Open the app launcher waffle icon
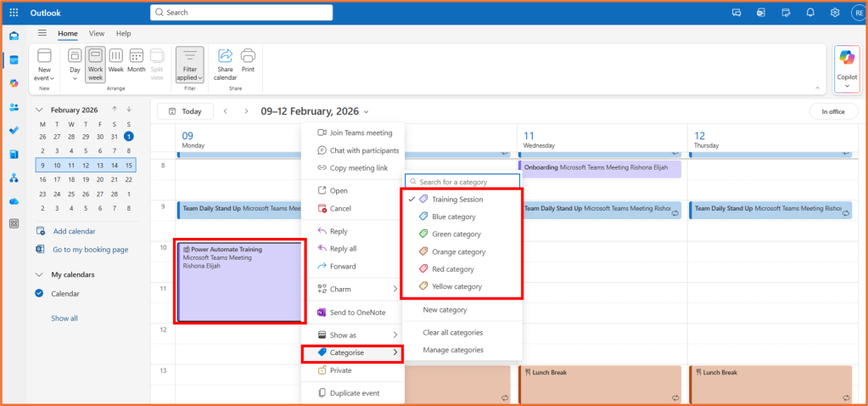Image resolution: width=868 pixels, height=406 pixels. pyautogui.click(x=14, y=13)
